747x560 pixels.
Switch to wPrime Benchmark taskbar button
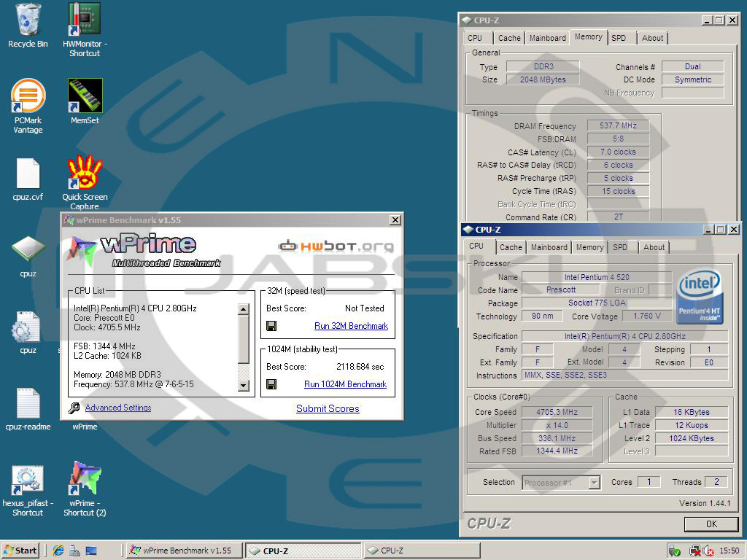coord(185,551)
